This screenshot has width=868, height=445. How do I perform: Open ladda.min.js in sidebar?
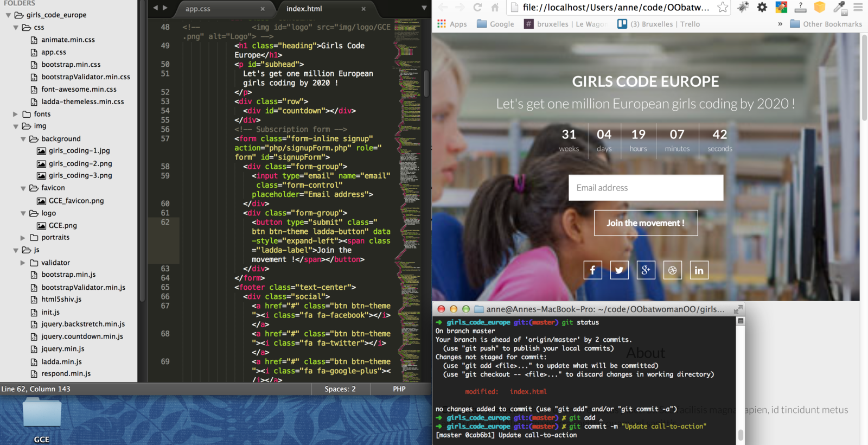tap(62, 361)
